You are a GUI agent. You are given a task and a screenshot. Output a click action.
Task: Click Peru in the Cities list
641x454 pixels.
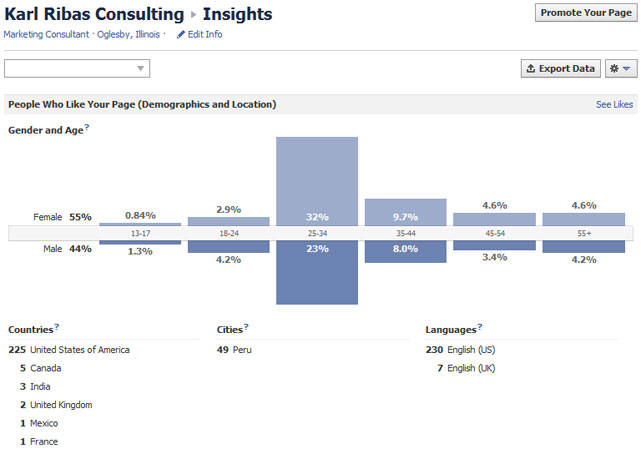coord(244,350)
